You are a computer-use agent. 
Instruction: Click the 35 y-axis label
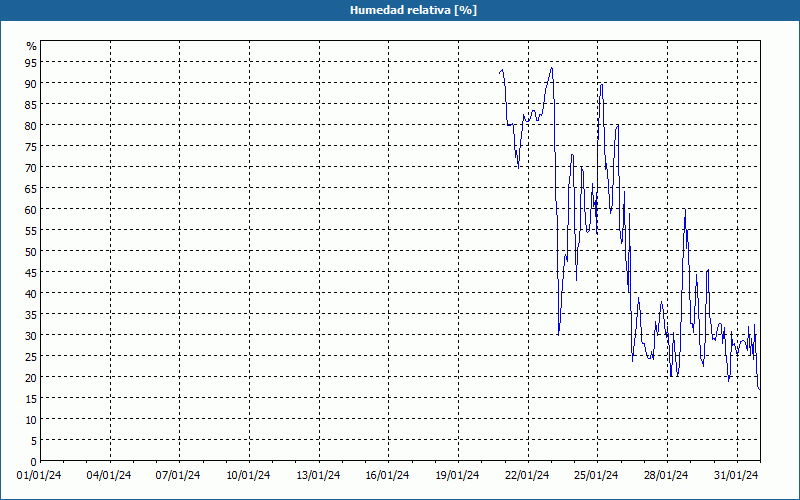click(x=31, y=314)
